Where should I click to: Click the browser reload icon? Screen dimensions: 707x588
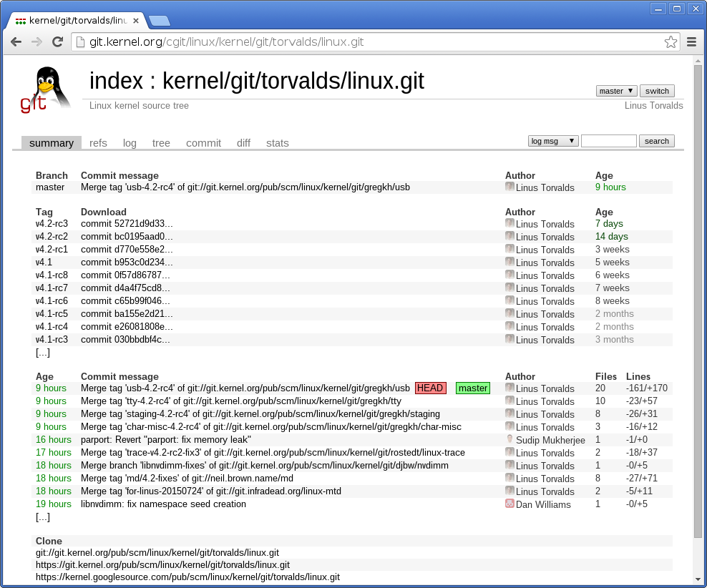[58, 42]
